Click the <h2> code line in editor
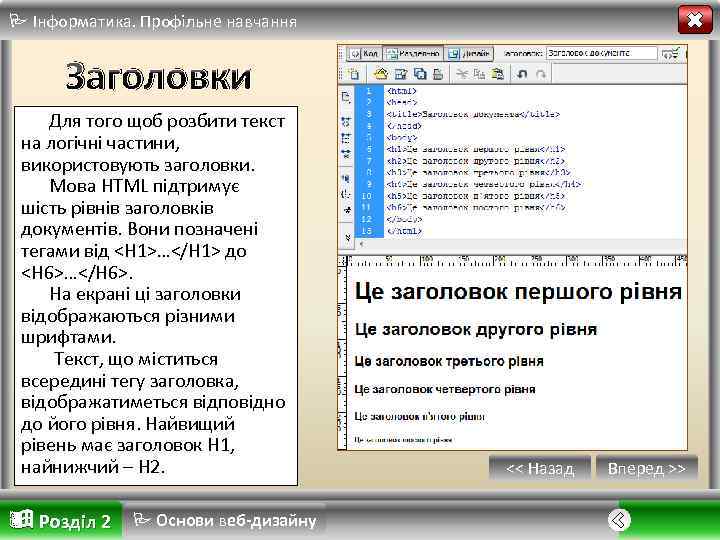This screenshot has height=540, width=720. [475, 161]
